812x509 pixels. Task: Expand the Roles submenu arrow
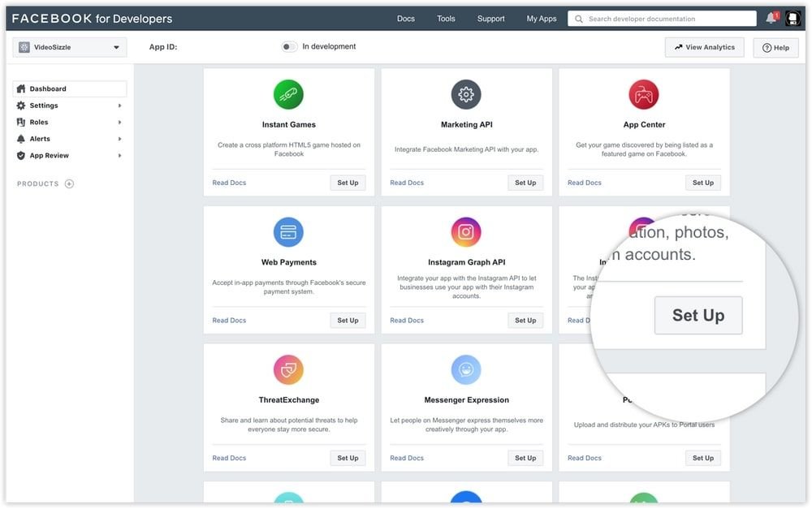click(119, 123)
